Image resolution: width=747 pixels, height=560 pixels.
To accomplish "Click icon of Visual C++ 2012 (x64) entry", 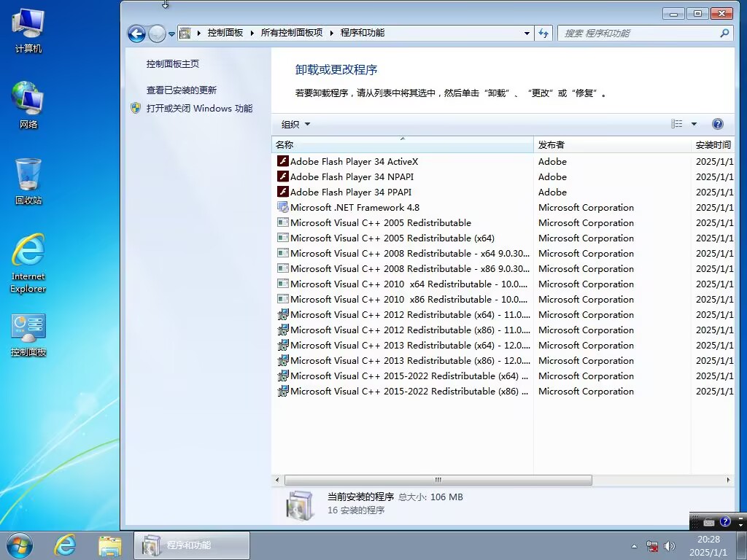I will [283, 314].
